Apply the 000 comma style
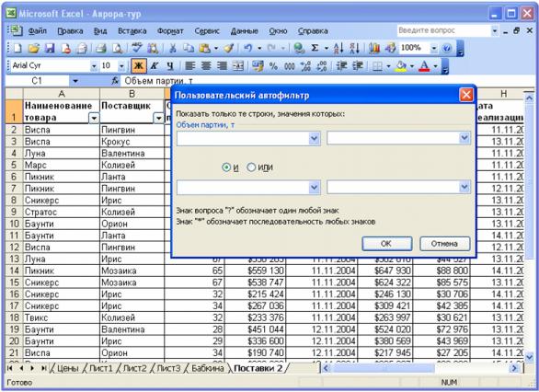 click(x=290, y=65)
